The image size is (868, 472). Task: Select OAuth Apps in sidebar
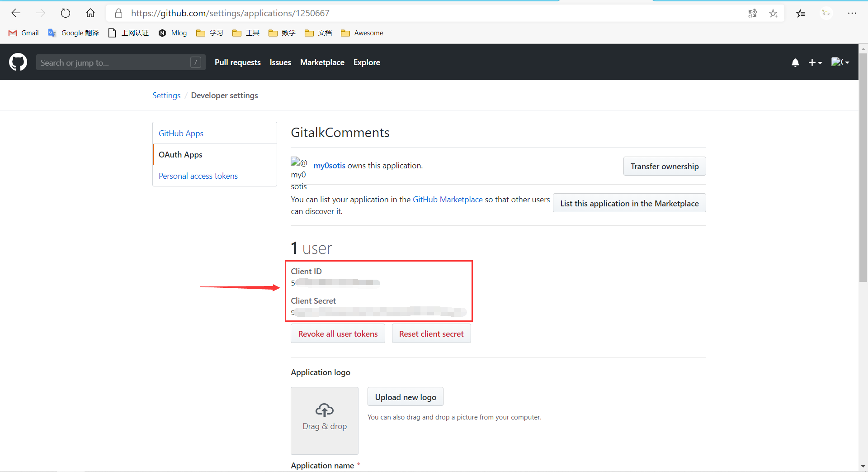(215, 154)
